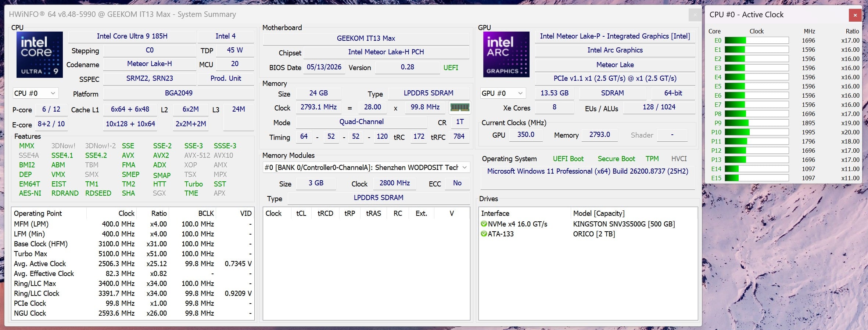Click the BIOS date 05/13/2026

[324, 67]
